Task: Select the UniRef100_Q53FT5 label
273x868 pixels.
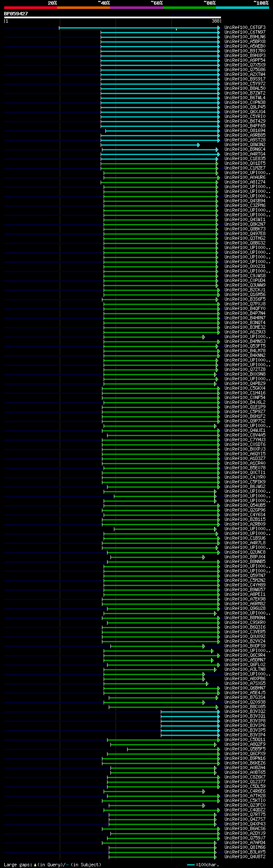Action: [x=245, y=346]
